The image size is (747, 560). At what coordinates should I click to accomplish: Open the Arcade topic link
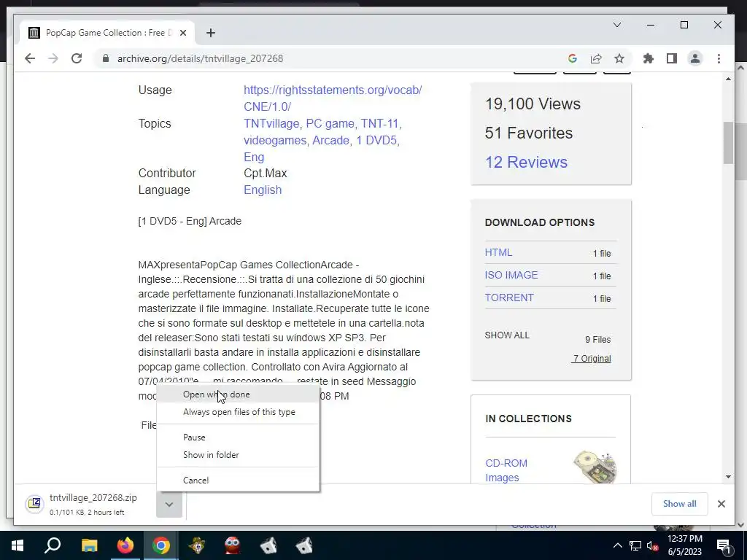click(x=330, y=141)
